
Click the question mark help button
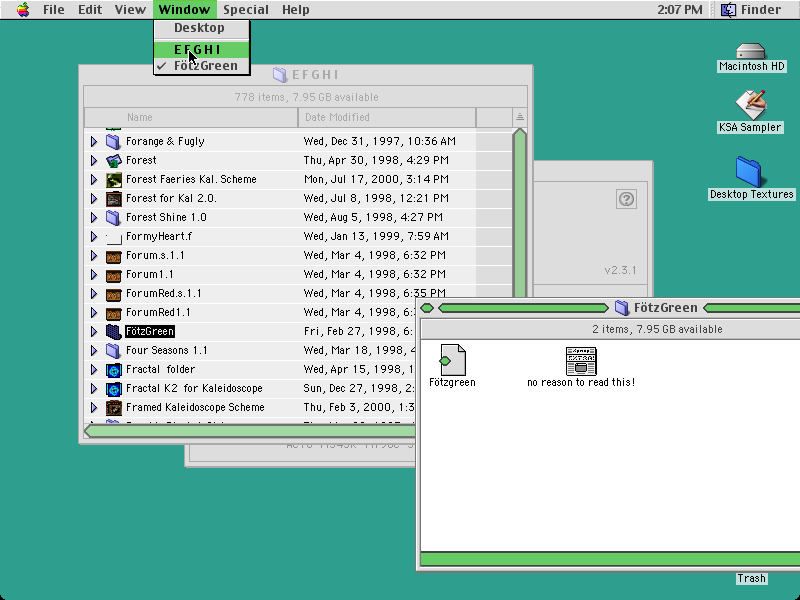(626, 199)
